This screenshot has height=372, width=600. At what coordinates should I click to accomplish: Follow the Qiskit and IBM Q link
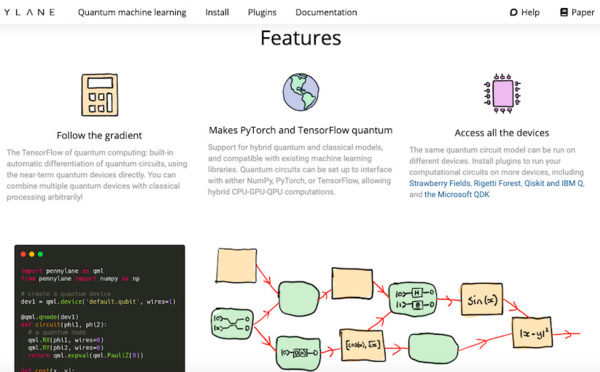tap(553, 183)
